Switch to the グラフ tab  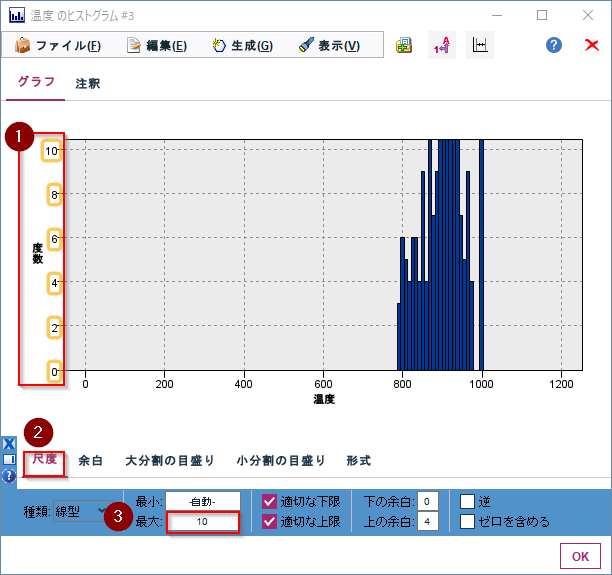(36, 82)
